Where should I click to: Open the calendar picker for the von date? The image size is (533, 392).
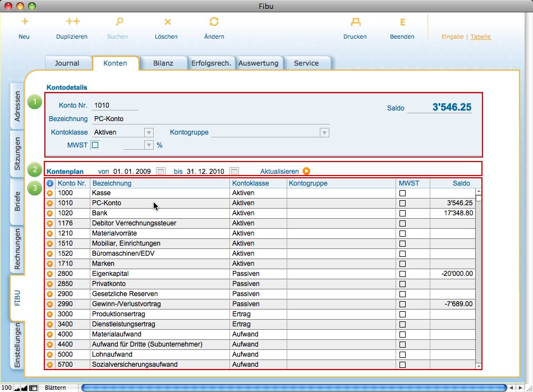click(160, 171)
